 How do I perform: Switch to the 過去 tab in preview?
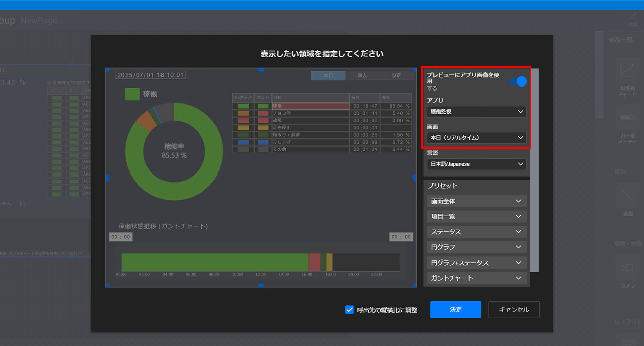tap(362, 76)
